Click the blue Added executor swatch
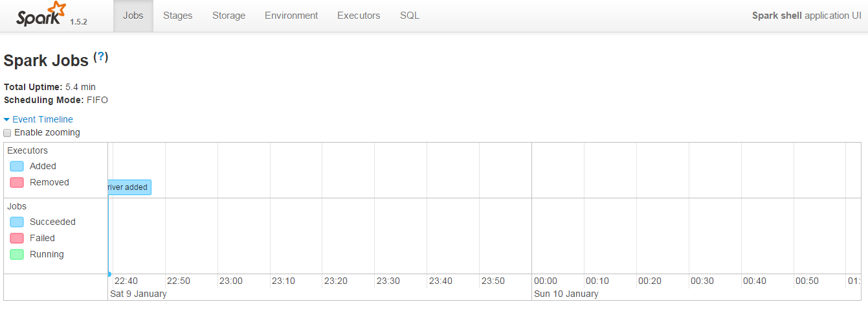The image size is (868, 317). point(17,167)
